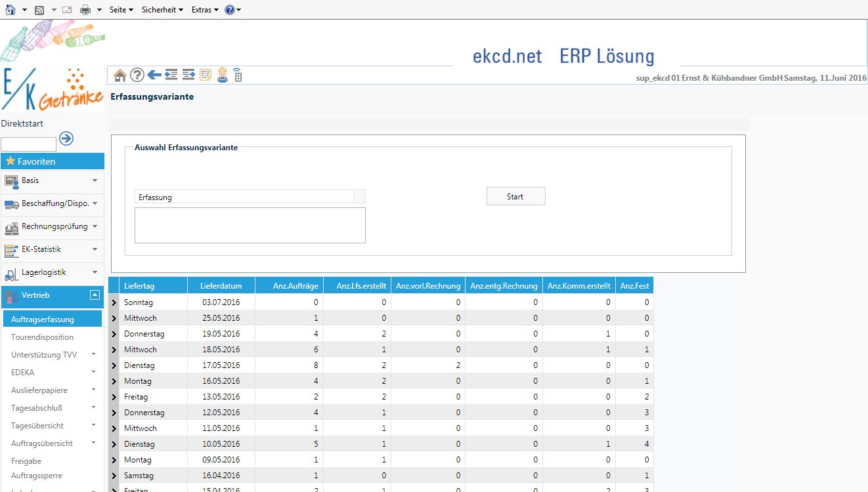Screen dimensions: 868x492
Task: Open the Erfassung dropdown list
Action: [360, 197]
